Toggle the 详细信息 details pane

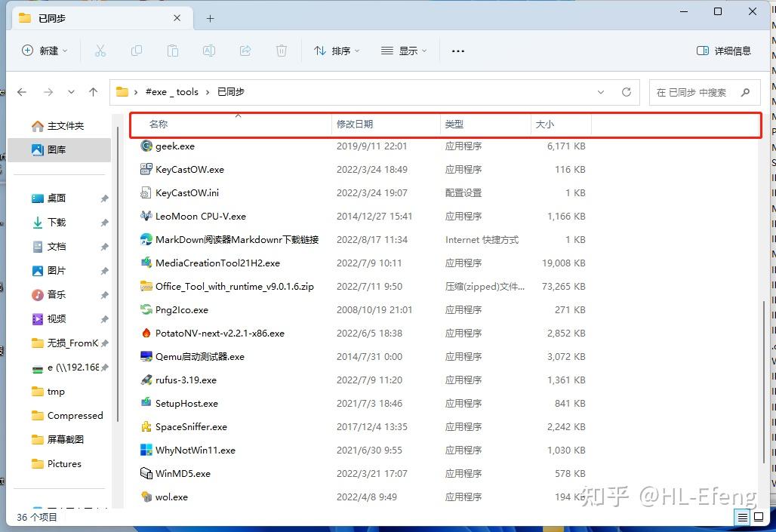[x=724, y=51]
